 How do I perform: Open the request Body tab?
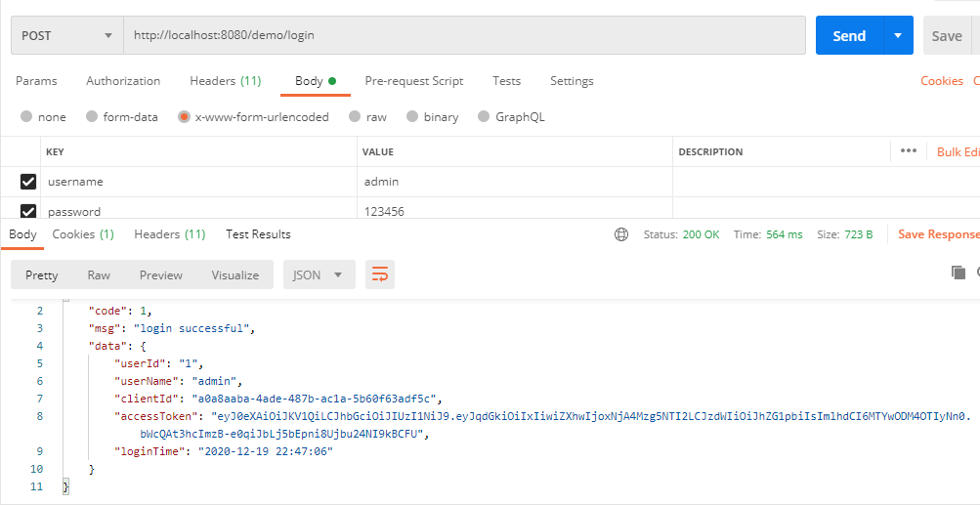click(315, 81)
